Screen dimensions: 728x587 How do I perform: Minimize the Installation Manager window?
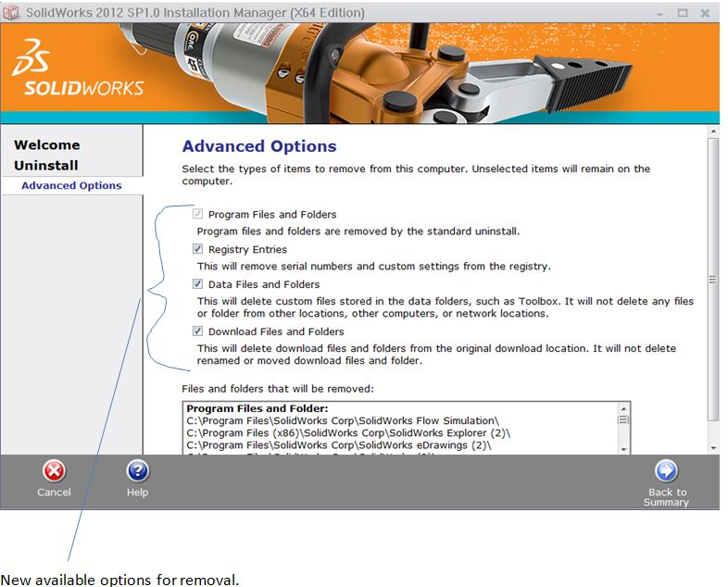point(659,12)
